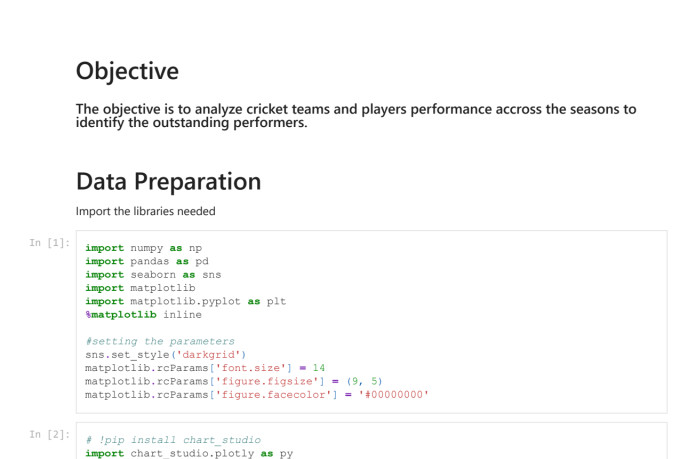680x459 pixels.
Task: Click the objective description paragraph about cricket teams
Action: [x=355, y=116]
